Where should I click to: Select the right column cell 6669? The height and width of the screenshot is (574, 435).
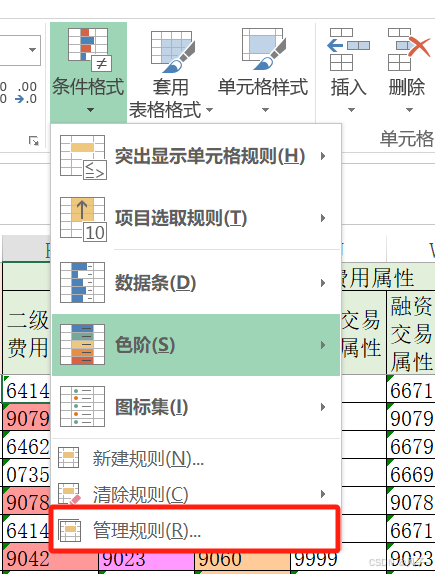point(411,473)
